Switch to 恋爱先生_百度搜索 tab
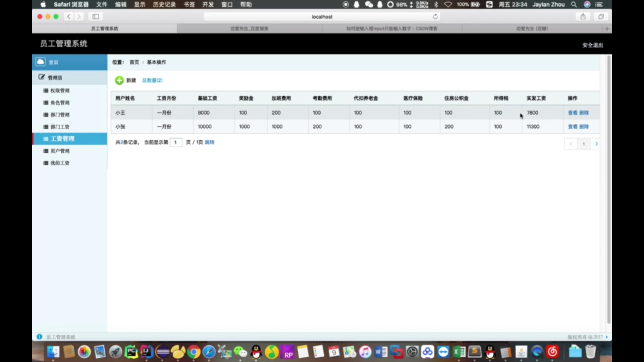The height and width of the screenshot is (362, 644). point(249,29)
